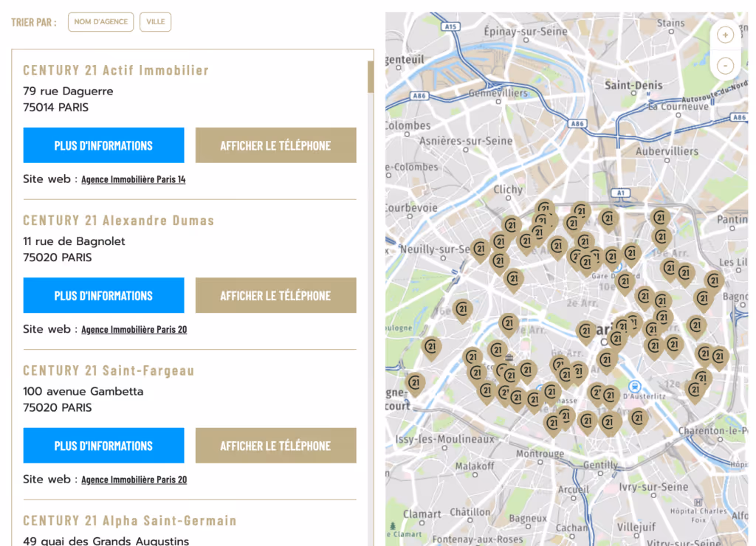The image size is (756, 546).
Task: Select the map marker just below the A1 shield
Action: point(609,220)
